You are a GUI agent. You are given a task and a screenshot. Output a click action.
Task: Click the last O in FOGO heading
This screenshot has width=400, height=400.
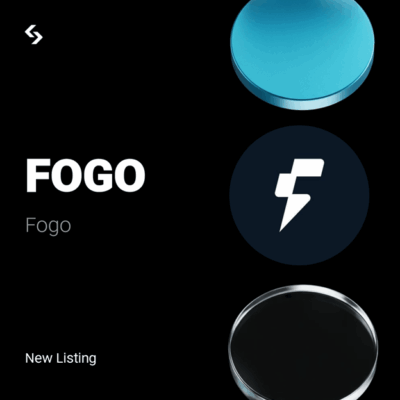coord(129,175)
